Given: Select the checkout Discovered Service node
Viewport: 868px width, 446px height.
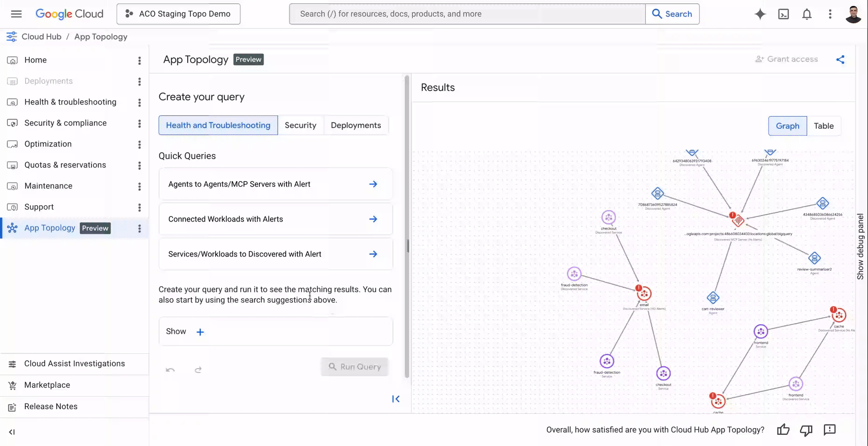Looking at the screenshot, I should tap(609, 217).
